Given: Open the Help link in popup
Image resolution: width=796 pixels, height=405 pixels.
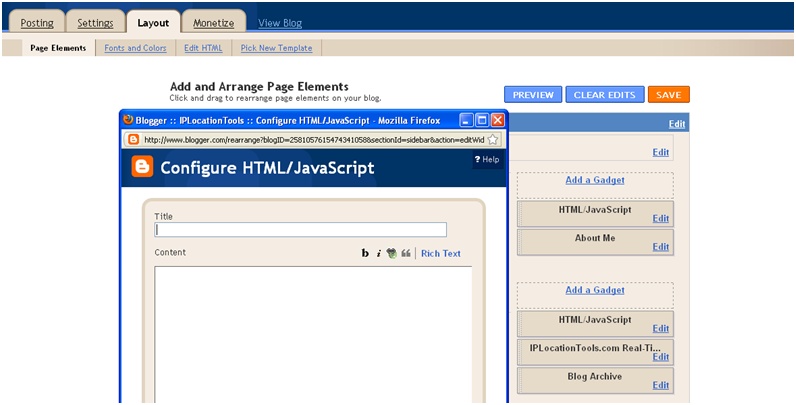Looking at the screenshot, I should 487,159.
